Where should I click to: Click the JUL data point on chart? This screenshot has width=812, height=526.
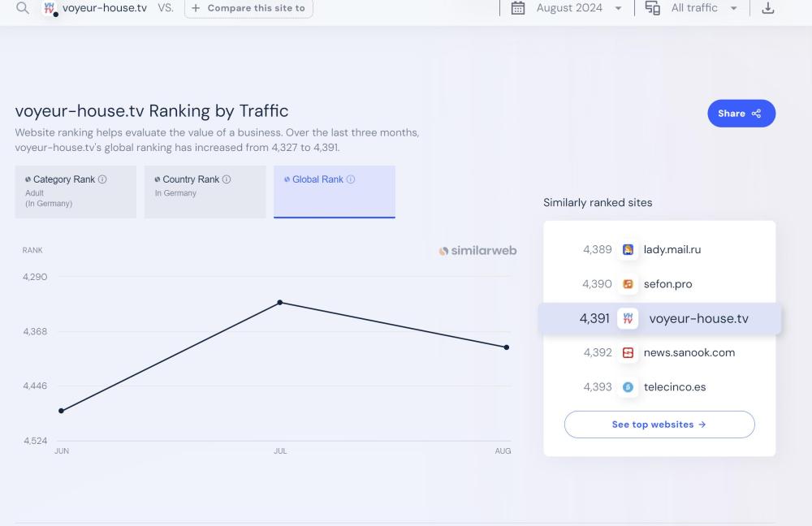280,302
